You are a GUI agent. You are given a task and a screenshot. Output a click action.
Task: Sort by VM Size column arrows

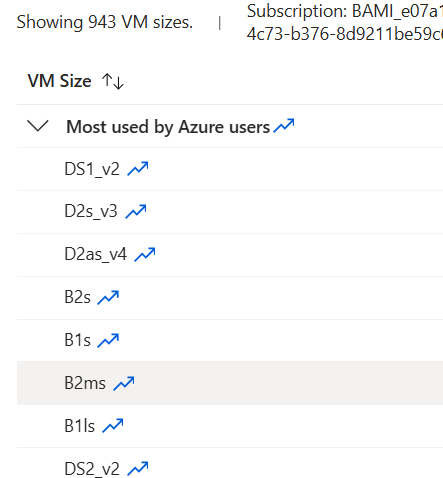pyautogui.click(x=113, y=81)
